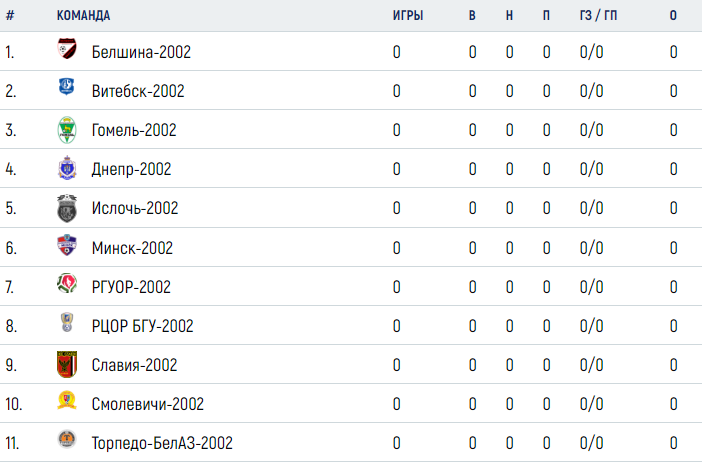
Task: Click the Белшина-2002 team logo
Action: (x=67, y=48)
